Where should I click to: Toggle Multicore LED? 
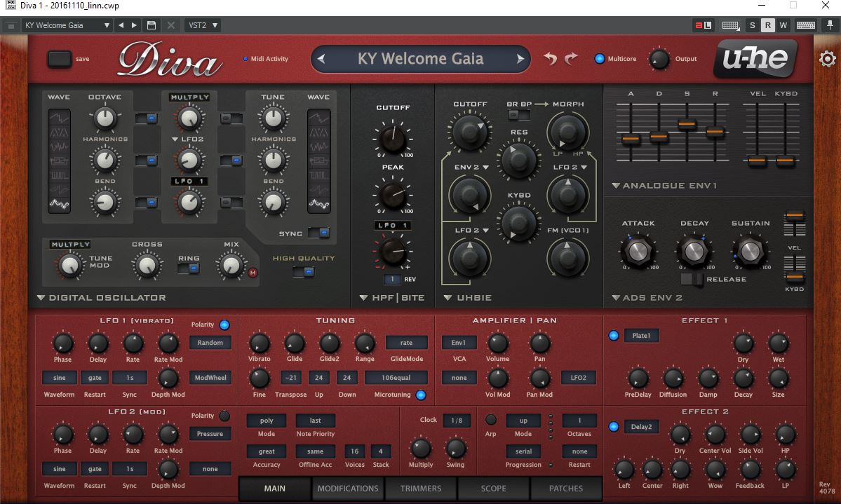pyautogui.click(x=600, y=58)
